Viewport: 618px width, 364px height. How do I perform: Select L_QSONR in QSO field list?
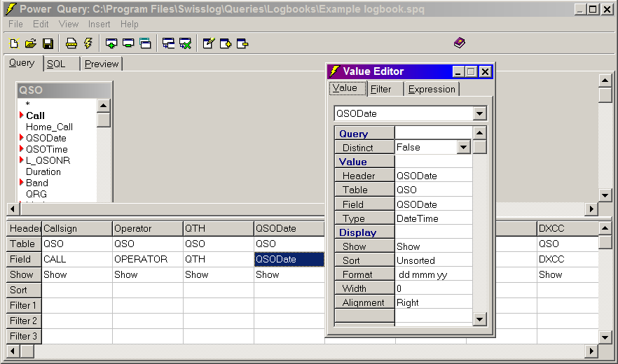pos(48,161)
